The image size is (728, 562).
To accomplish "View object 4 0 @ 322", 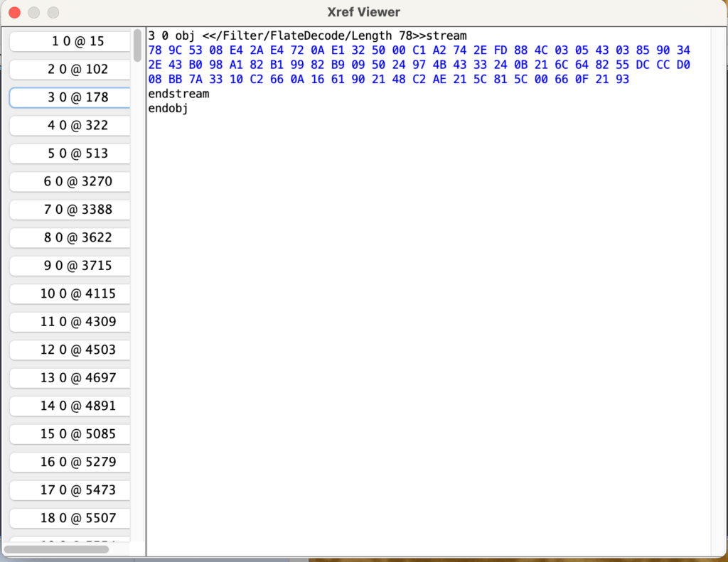I will [x=69, y=125].
